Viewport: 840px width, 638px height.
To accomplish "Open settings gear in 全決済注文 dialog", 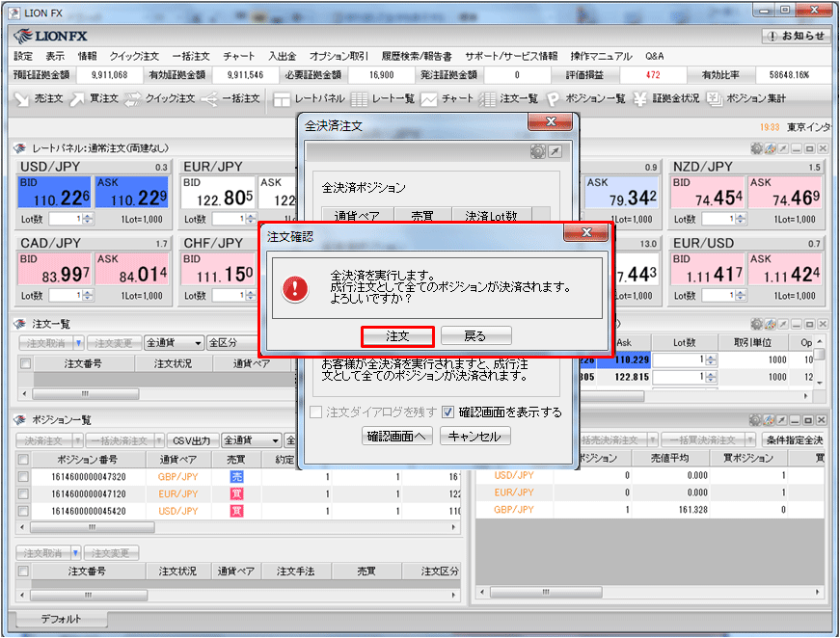I will tap(538, 151).
